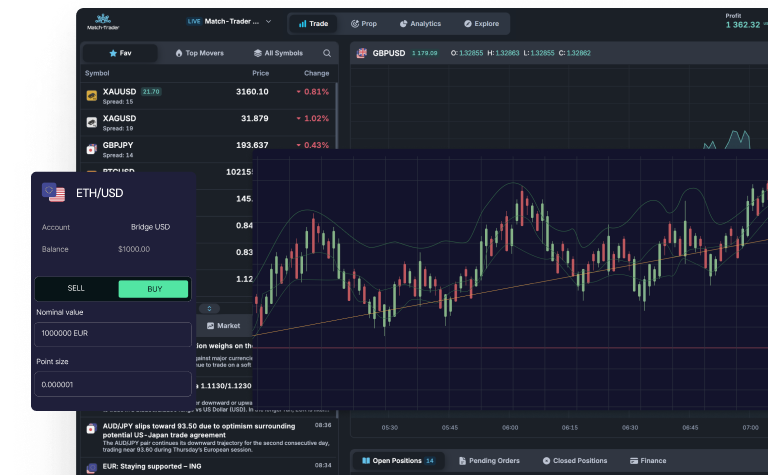Click the Nominal value input field
Screen dimensions: 768x475
[110, 331]
